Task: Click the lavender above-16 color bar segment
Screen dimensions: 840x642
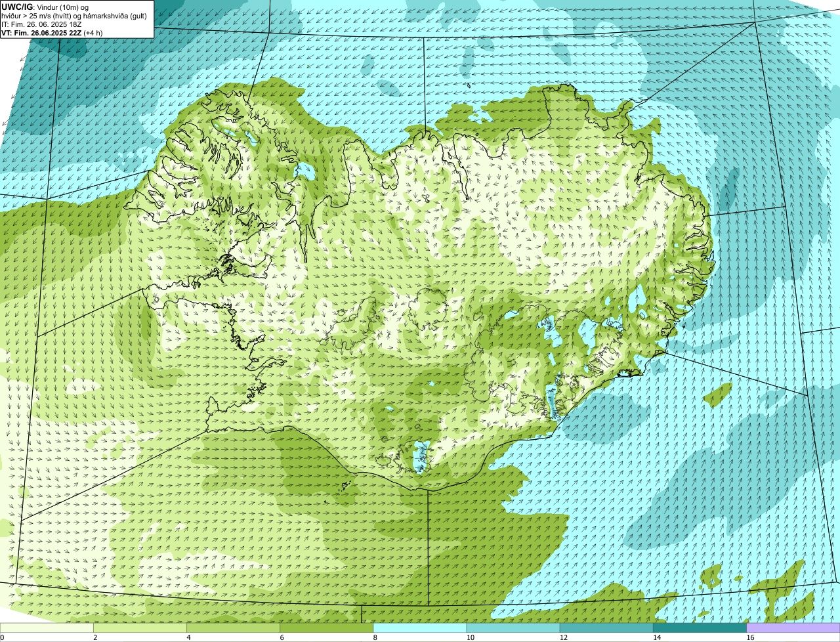Action: point(793,628)
